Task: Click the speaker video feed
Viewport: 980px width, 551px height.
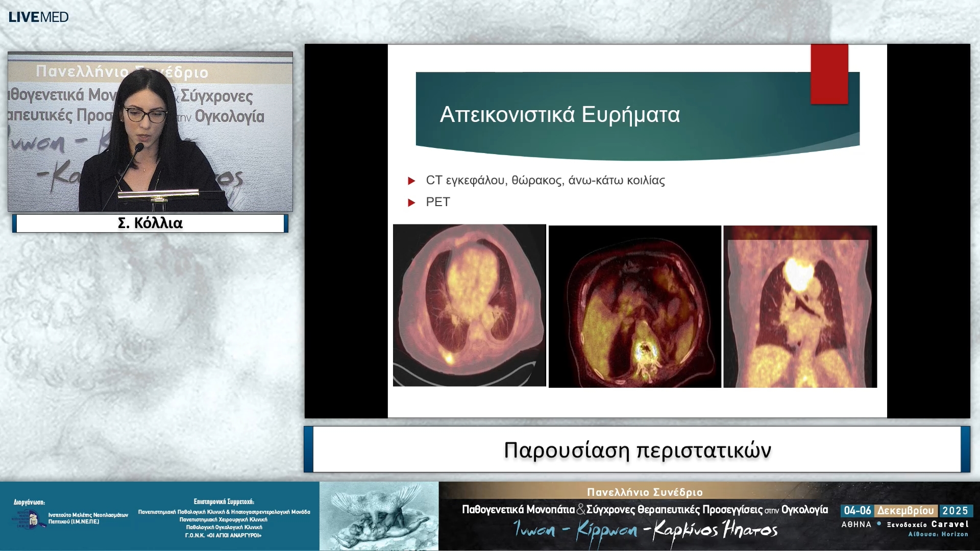Action: (x=150, y=132)
